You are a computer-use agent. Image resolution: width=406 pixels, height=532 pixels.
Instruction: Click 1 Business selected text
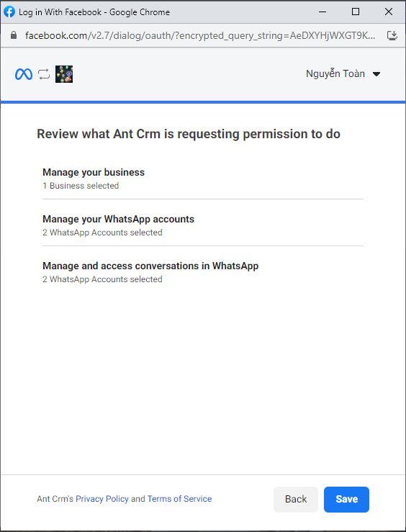pos(81,186)
